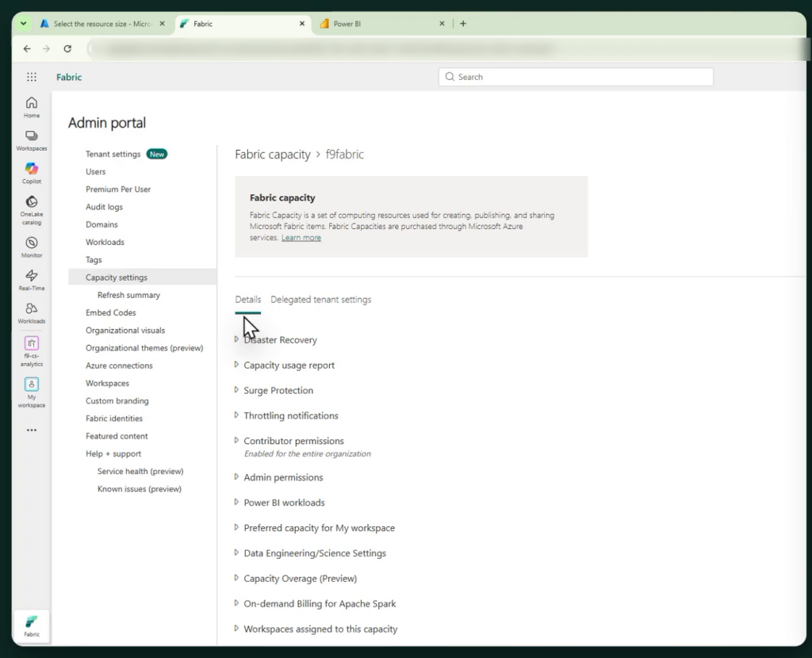Select the Details tab

click(248, 300)
